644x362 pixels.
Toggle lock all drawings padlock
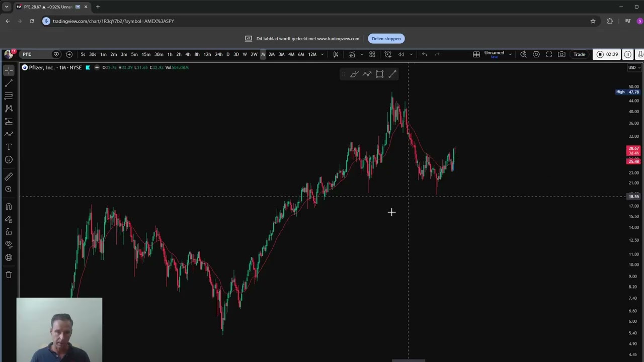click(9, 232)
